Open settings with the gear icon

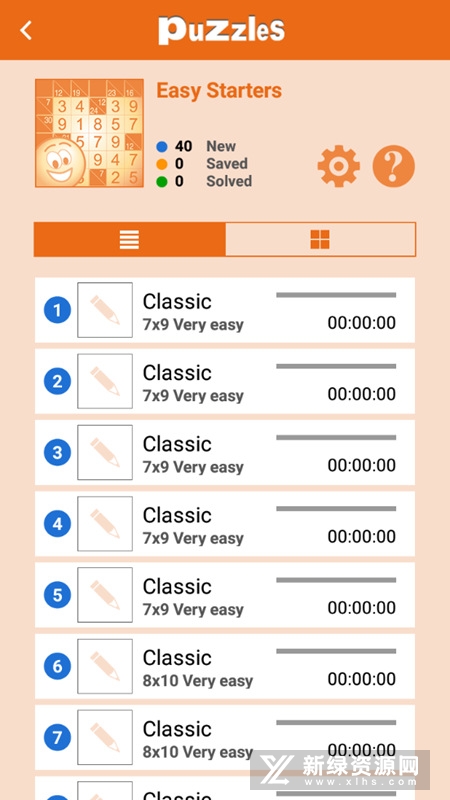tap(338, 166)
